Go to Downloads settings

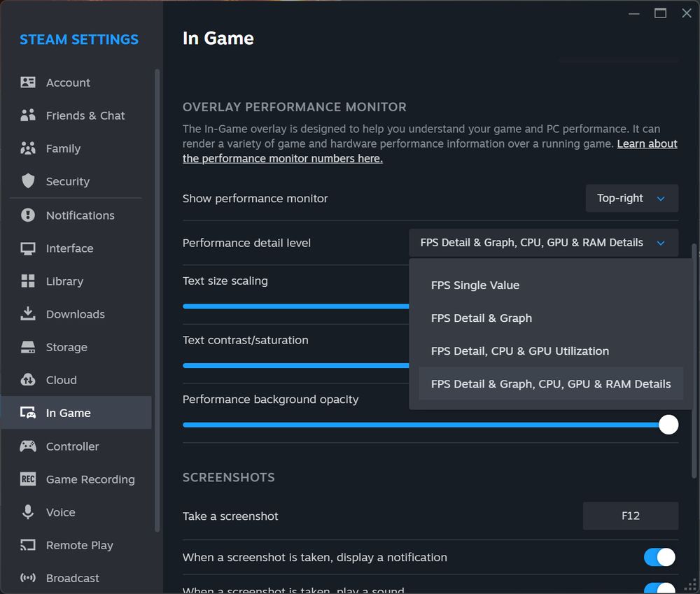(x=76, y=315)
